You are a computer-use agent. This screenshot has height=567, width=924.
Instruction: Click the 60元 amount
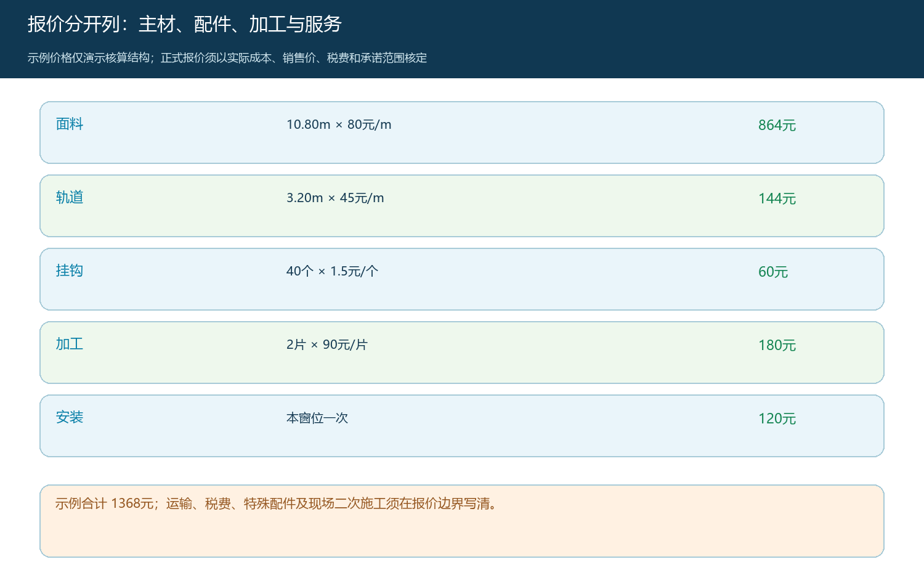[773, 272]
